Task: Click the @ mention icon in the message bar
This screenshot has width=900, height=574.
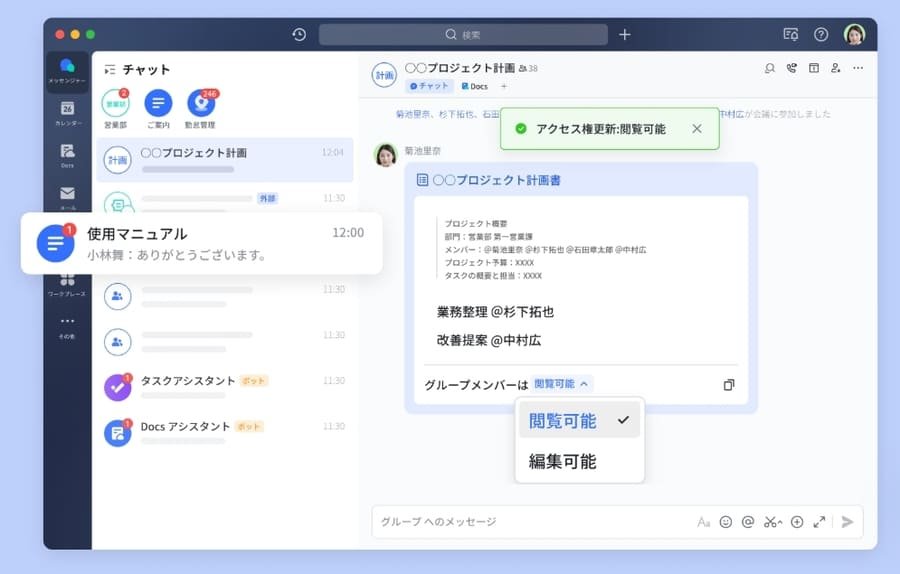Action: [x=747, y=522]
